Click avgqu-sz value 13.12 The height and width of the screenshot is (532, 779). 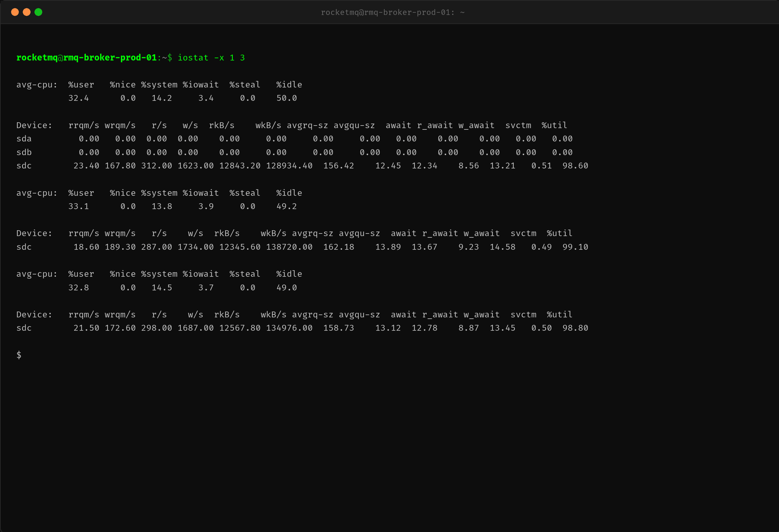388,328
